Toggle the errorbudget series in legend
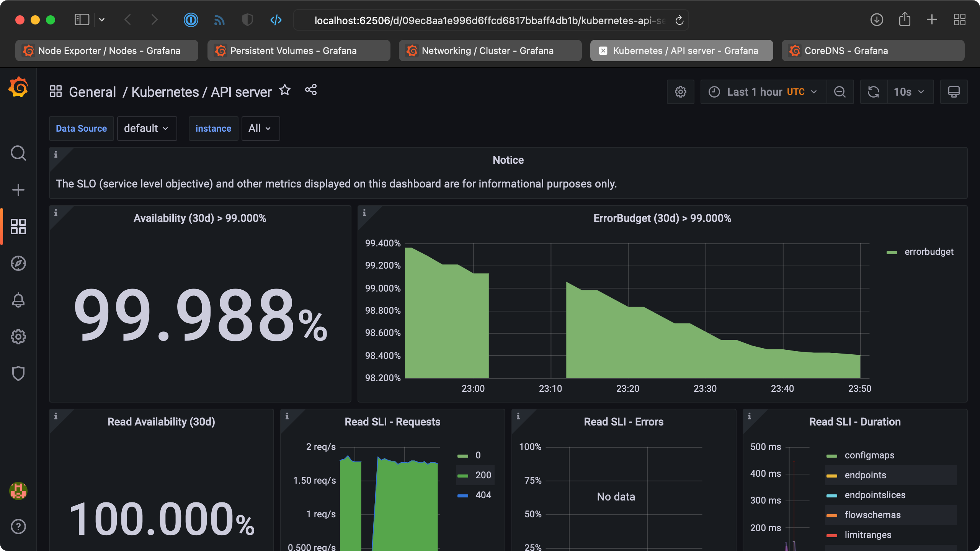This screenshot has width=980, height=551. 929,252
